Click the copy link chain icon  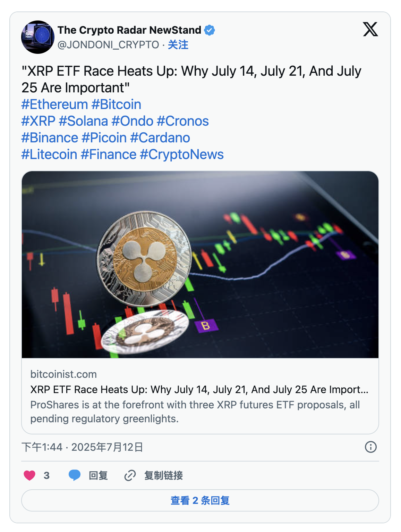coord(130,475)
